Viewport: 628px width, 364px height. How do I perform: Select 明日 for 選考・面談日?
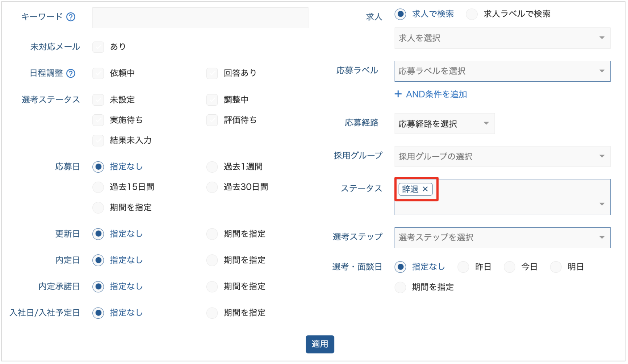click(x=556, y=267)
